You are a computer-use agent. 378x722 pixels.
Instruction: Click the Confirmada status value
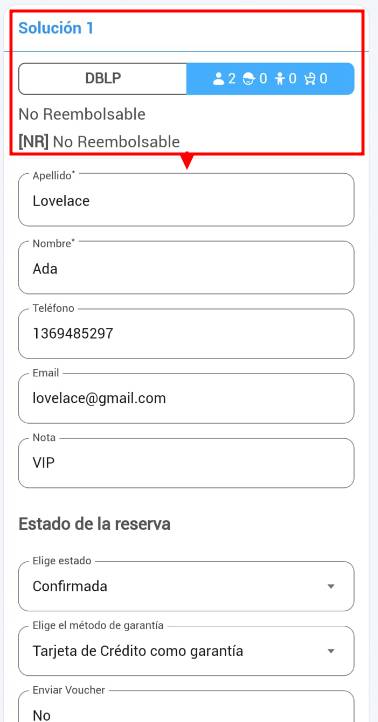70,586
